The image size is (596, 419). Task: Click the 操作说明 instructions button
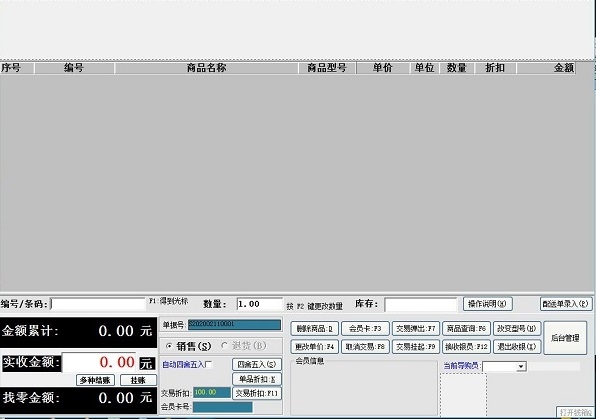tap(487, 304)
